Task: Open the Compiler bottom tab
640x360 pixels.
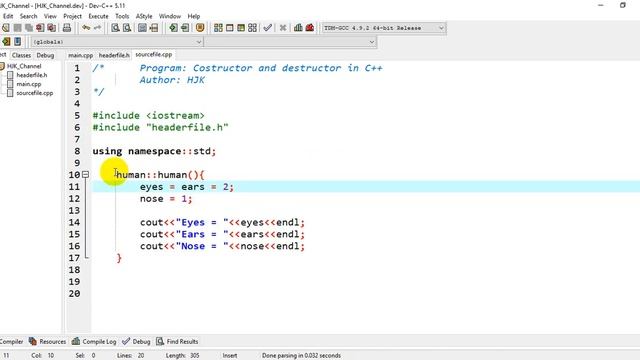Action: pyautogui.click(x=11, y=341)
